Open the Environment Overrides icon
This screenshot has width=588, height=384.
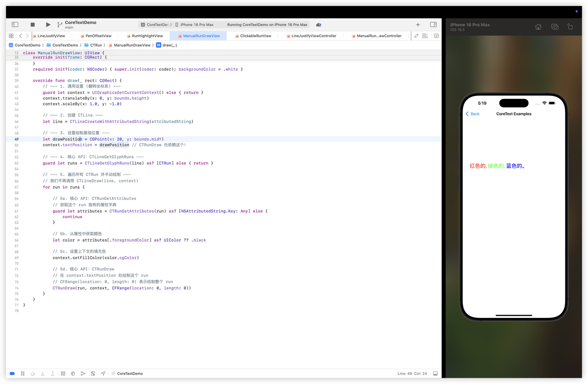(93, 373)
